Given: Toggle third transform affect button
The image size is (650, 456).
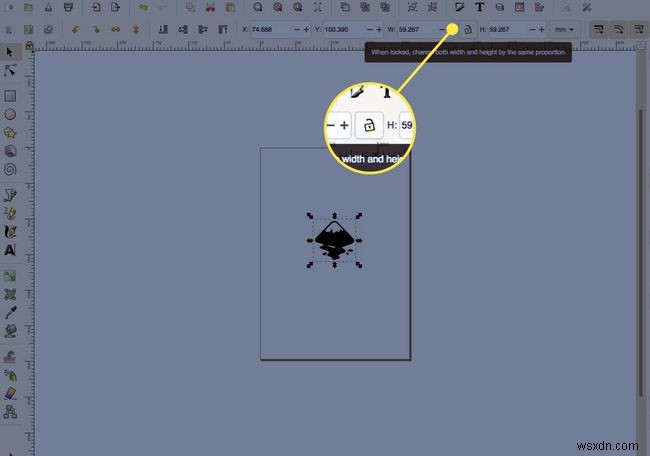Looking at the screenshot, I should coord(638,29).
